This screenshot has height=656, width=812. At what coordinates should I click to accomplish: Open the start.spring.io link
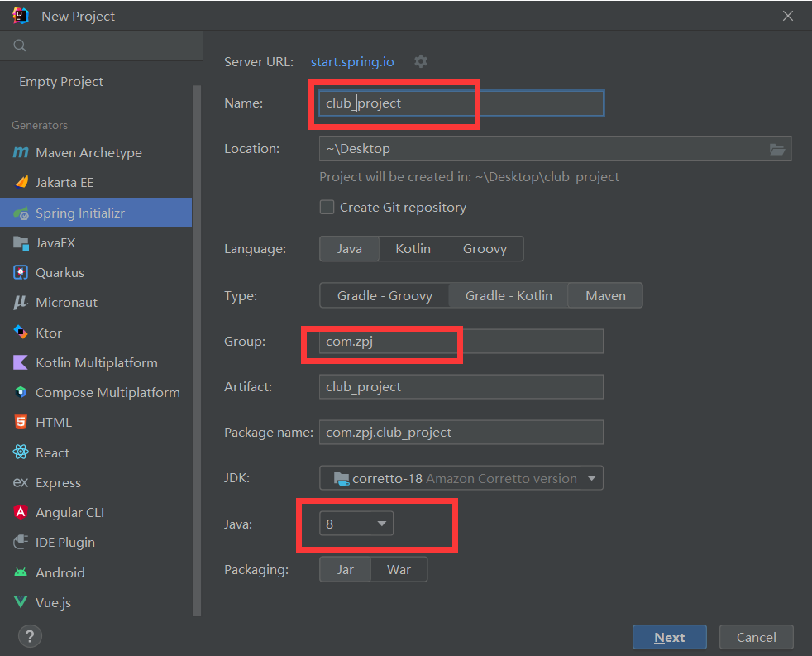pos(352,62)
